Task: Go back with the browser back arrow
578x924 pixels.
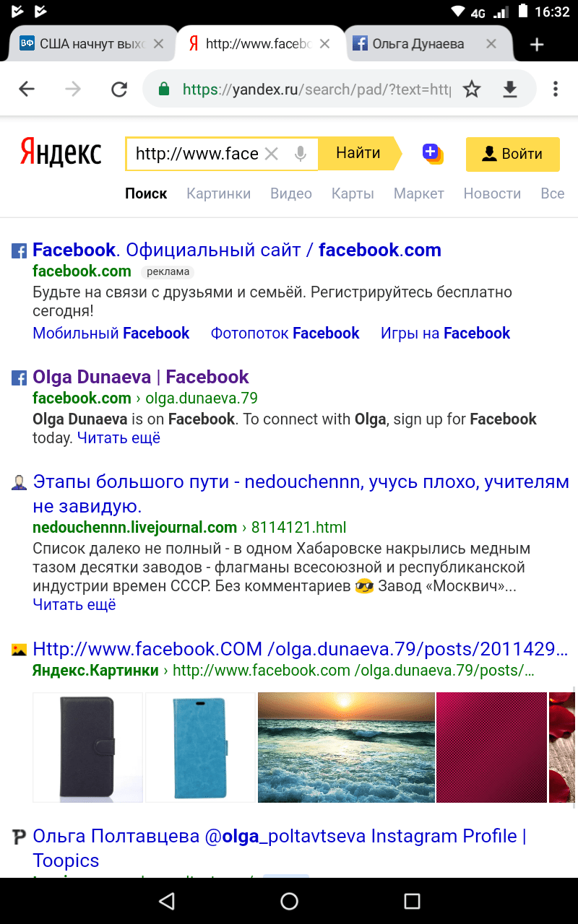Action: [27, 89]
